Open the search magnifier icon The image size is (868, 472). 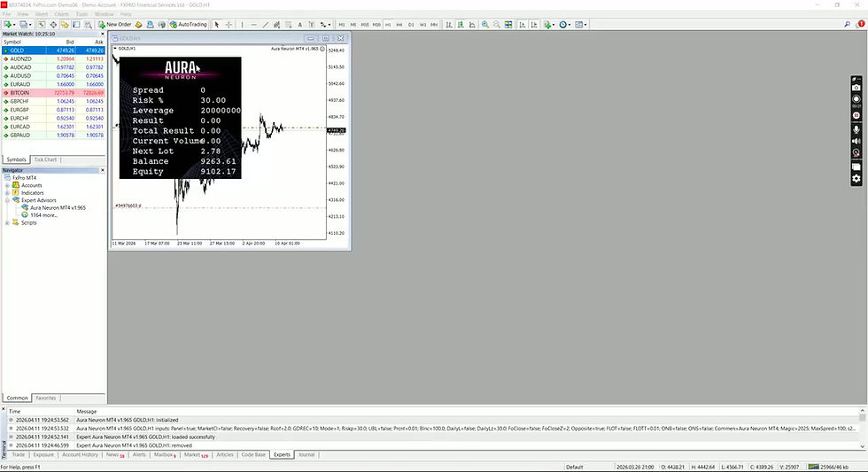point(847,24)
